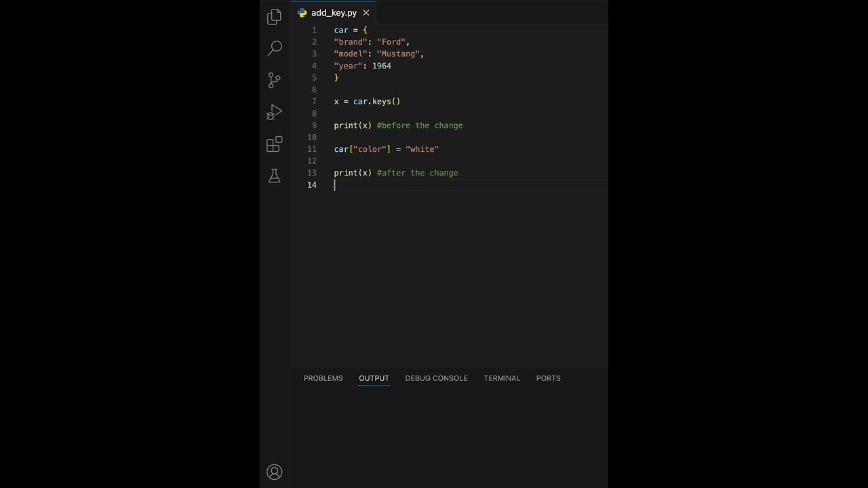Viewport: 868px width, 488px height.
Task: Switch to the PORTS panel tab
Action: point(548,378)
